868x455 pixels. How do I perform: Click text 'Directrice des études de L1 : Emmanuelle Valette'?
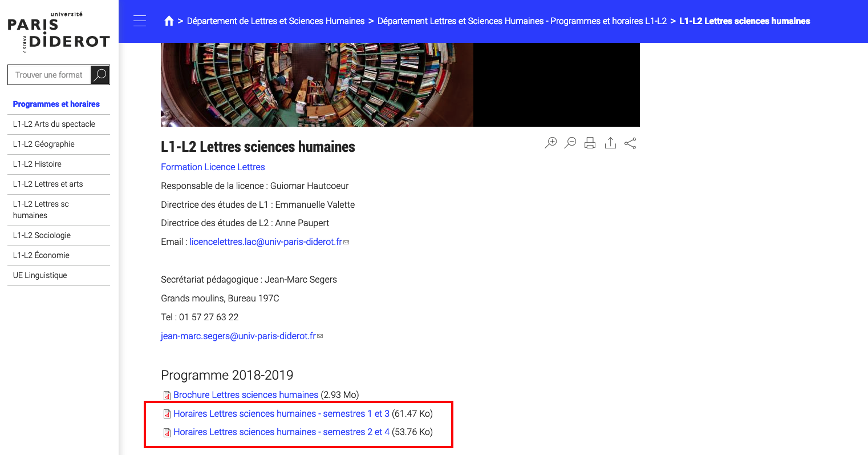258,205
